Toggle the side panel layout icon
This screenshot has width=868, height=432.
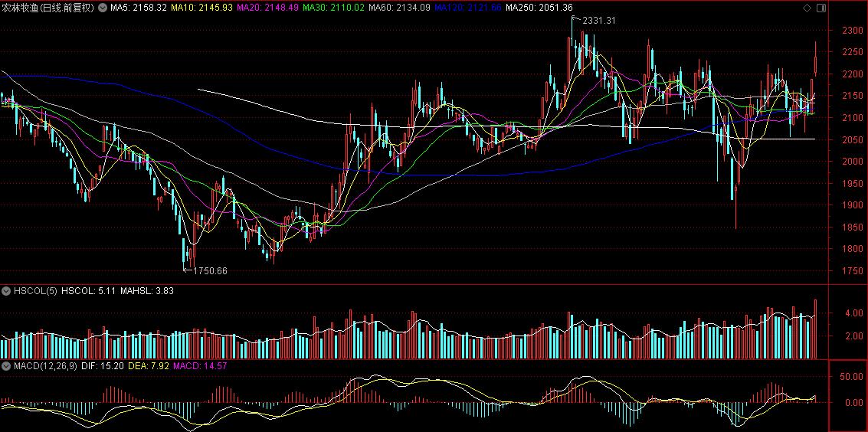(x=821, y=8)
